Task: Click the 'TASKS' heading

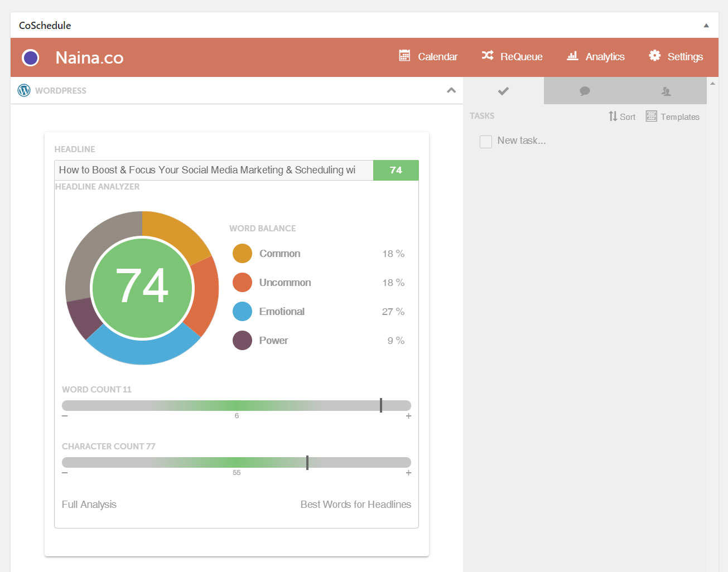Action: [482, 116]
